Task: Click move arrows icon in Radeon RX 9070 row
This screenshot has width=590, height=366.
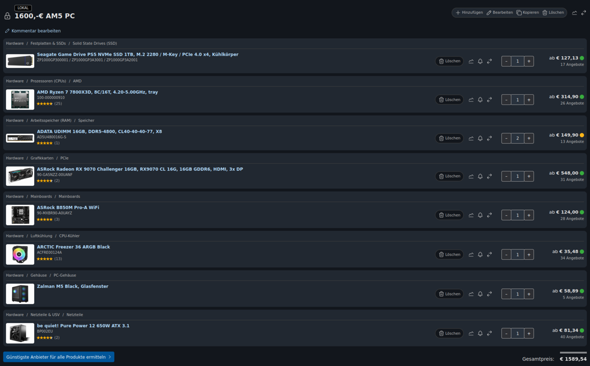Action: [490, 176]
